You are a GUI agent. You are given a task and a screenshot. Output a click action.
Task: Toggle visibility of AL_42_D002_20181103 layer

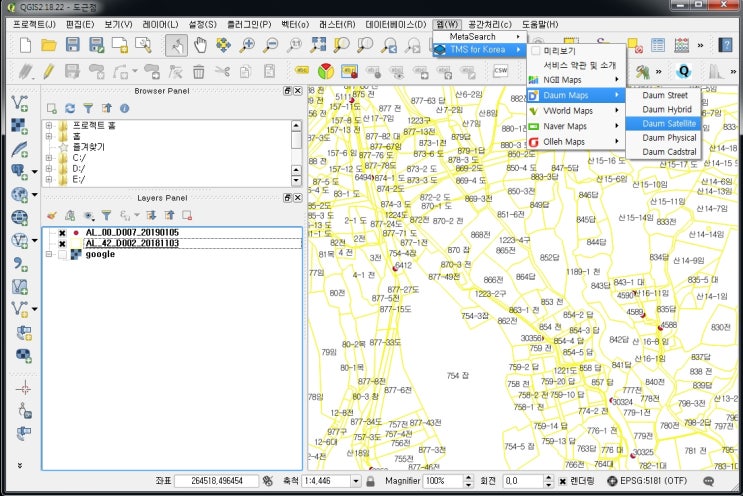pyautogui.click(x=62, y=243)
